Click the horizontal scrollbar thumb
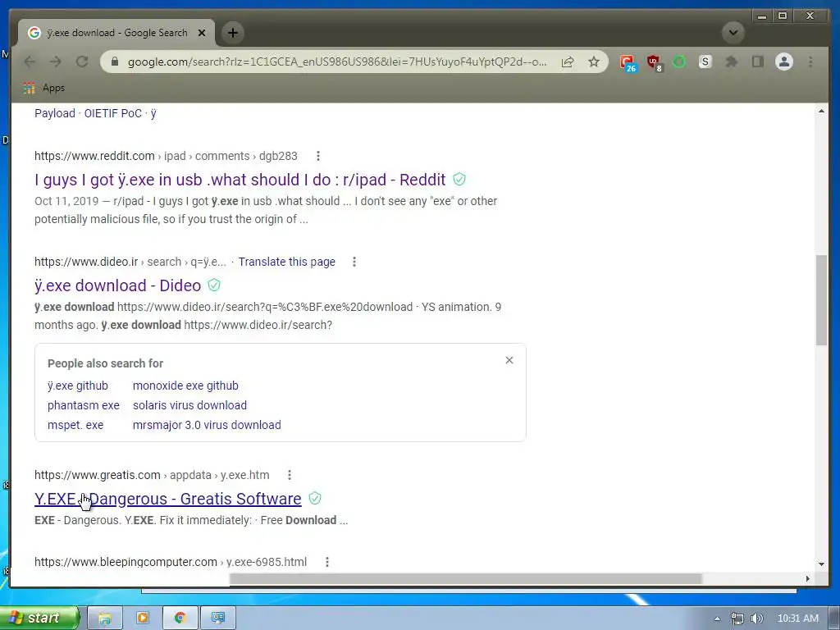 (466, 578)
